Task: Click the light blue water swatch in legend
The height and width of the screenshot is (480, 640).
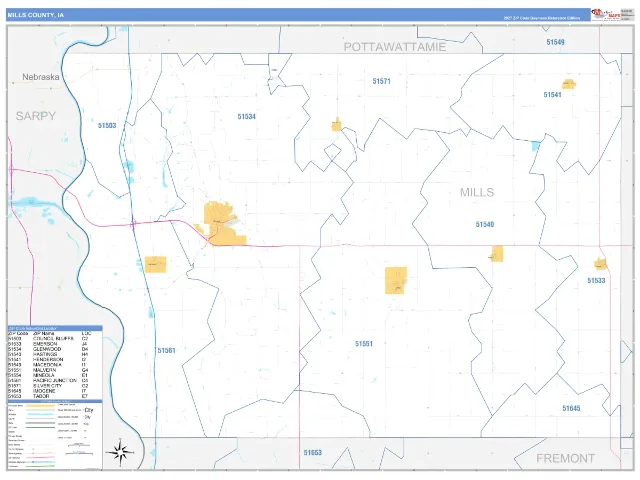Action: (40, 414)
